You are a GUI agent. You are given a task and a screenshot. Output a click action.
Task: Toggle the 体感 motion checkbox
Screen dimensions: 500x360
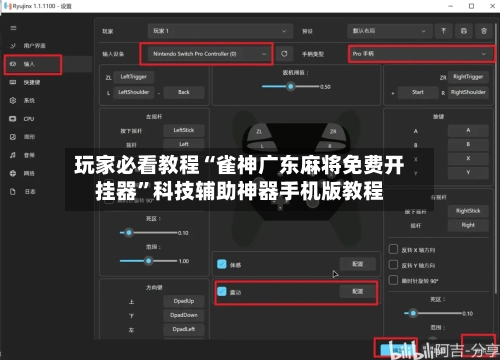coord(222,264)
